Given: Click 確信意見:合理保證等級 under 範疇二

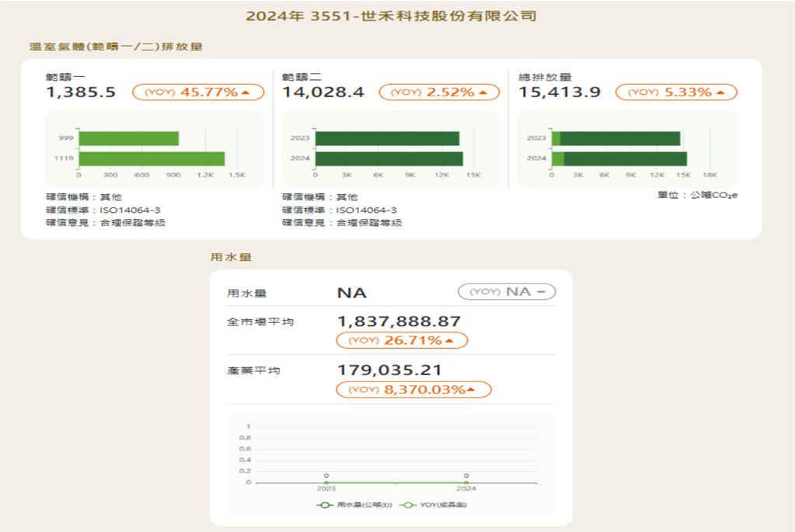Looking at the screenshot, I should pos(342,222).
